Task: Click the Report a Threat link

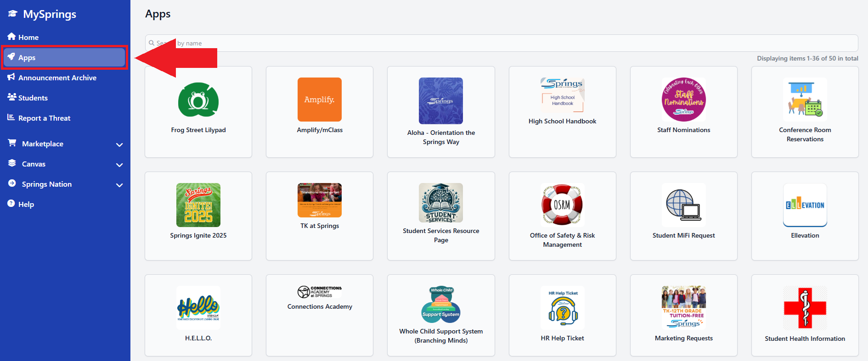Action: click(44, 118)
